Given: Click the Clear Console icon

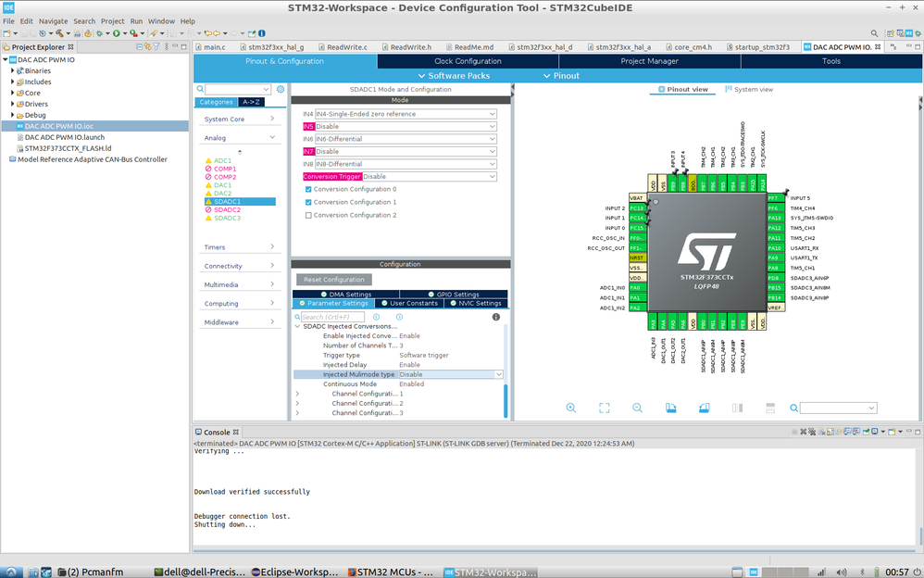Looking at the screenshot, I should 820,433.
